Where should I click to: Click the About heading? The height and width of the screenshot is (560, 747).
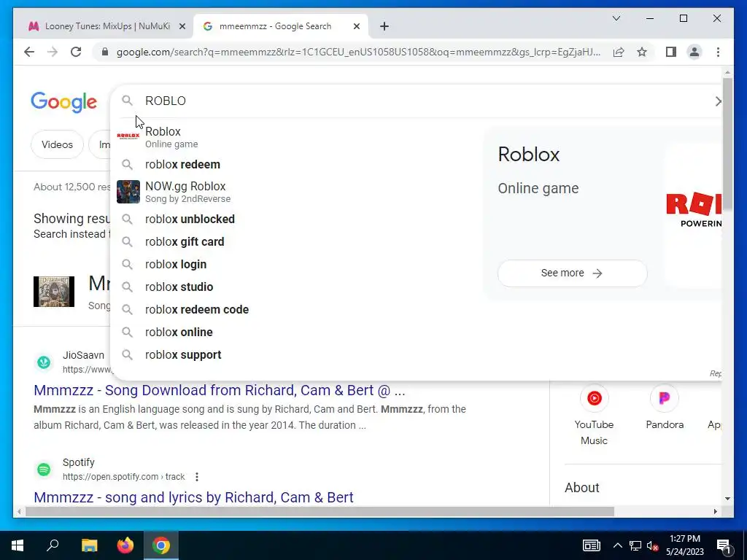pos(581,488)
